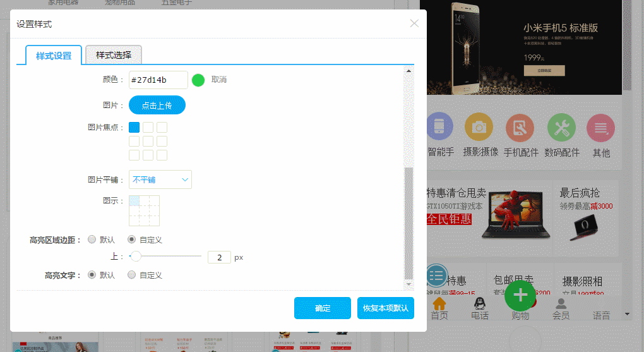Select the 手机配件 accessories icon

(x=520, y=128)
